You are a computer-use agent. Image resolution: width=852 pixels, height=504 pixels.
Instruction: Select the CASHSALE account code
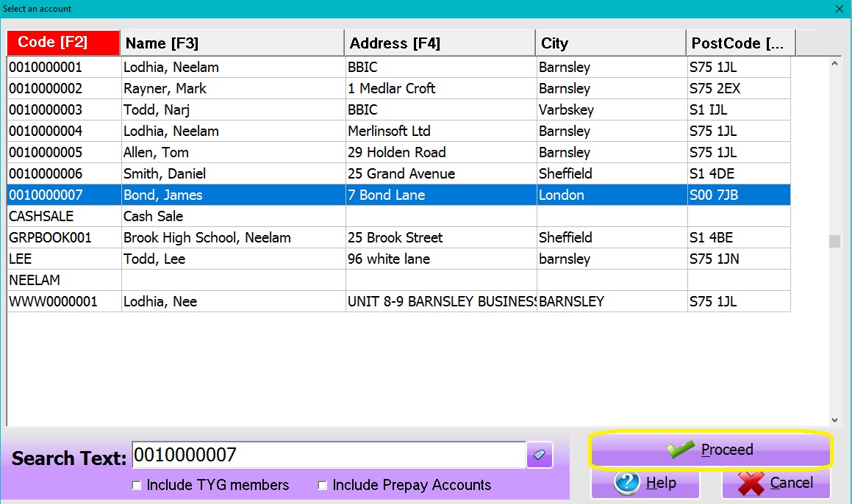tap(41, 216)
